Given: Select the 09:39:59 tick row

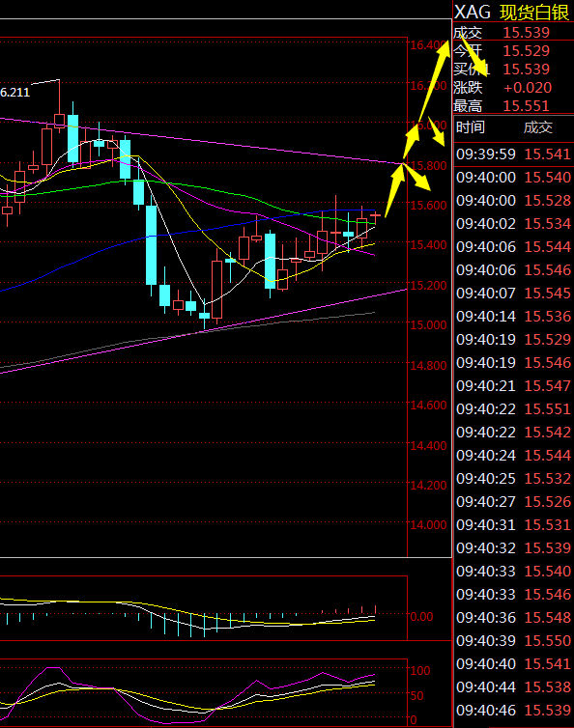Looking at the screenshot, I should click(513, 154).
